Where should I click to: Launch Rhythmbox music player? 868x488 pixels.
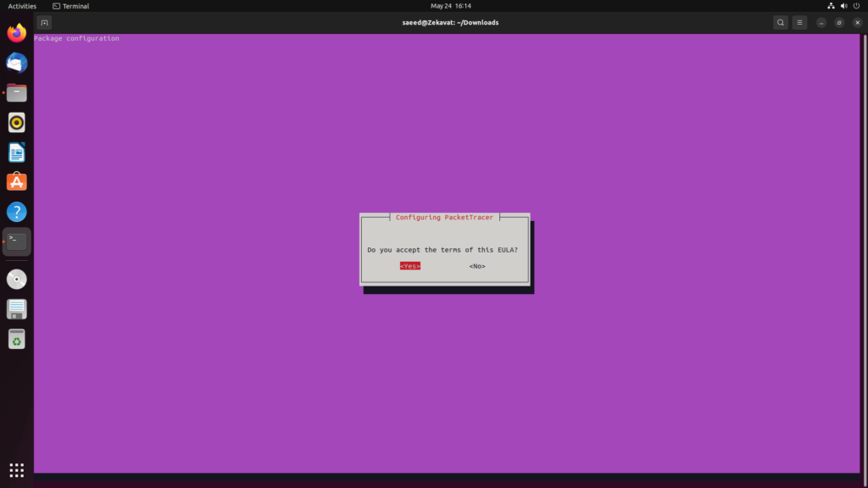(17, 123)
